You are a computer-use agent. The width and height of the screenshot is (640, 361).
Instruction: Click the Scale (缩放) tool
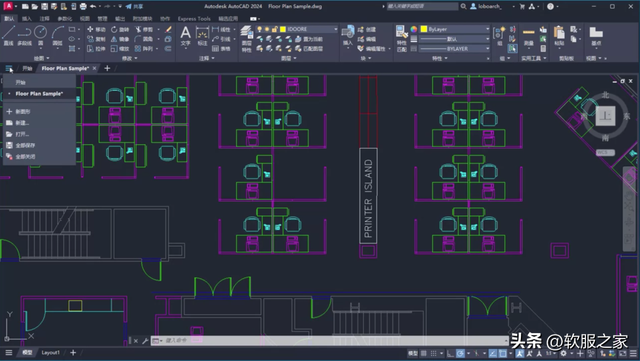(120, 49)
